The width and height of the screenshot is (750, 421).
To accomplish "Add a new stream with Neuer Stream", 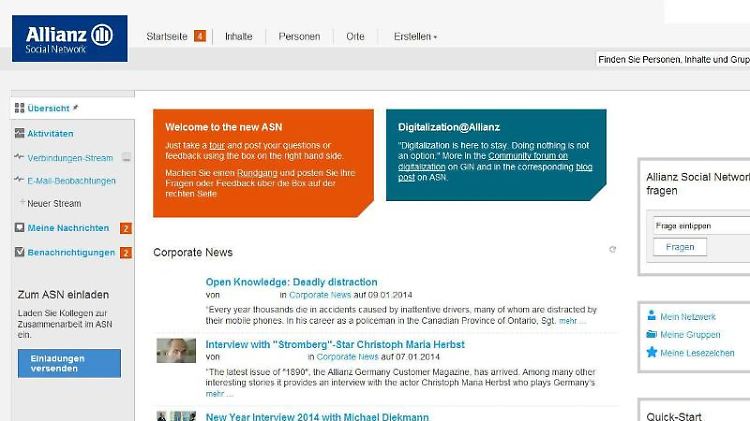I will (x=53, y=203).
